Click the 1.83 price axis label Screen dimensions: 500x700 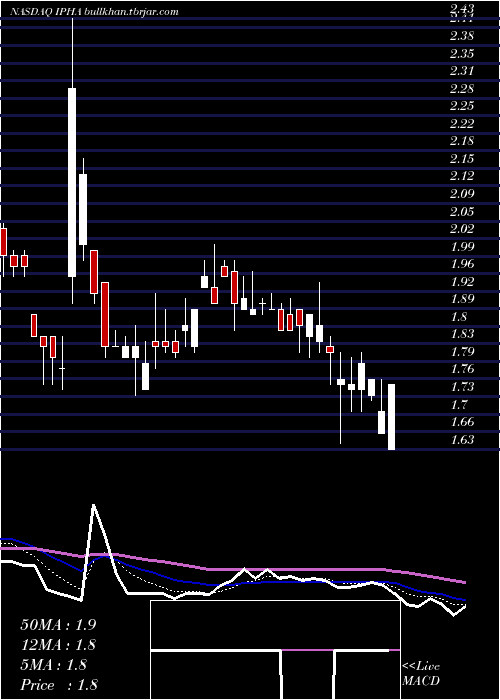[461, 334]
